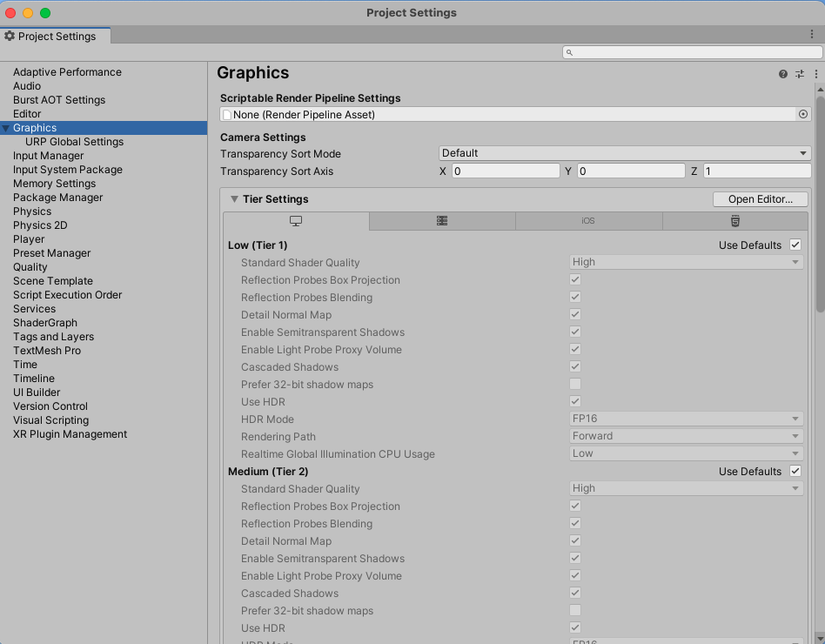Toggle Use Defaults for Medium (Tier 2)

(x=795, y=472)
